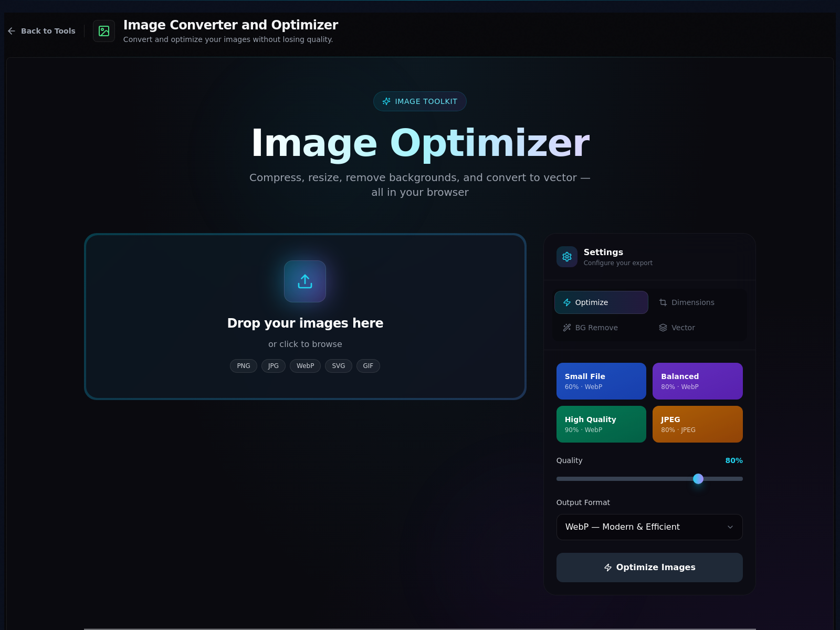Image resolution: width=840 pixels, height=630 pixels.
Task: Switch to the Vector tab
Action: pyautogui.click(x=683, y=328)
